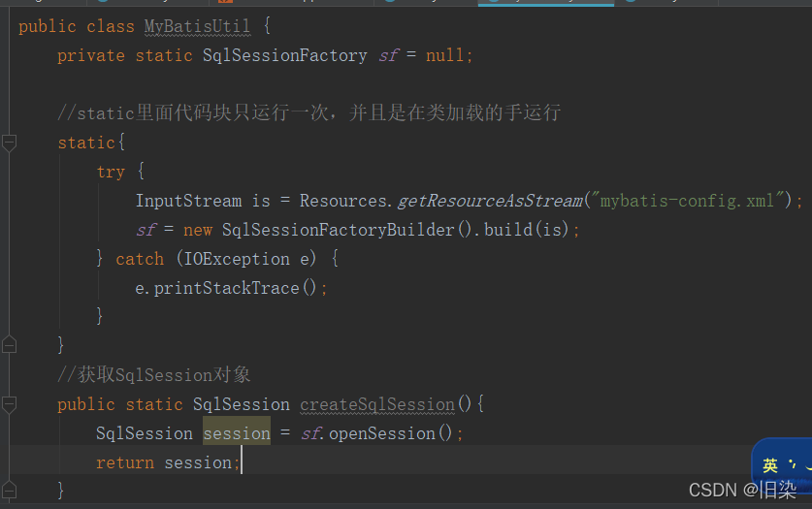The image size is (812, 509).
Task: Click the 英 input method indicator
Action: pyautogui.click(x=770, y=466)
